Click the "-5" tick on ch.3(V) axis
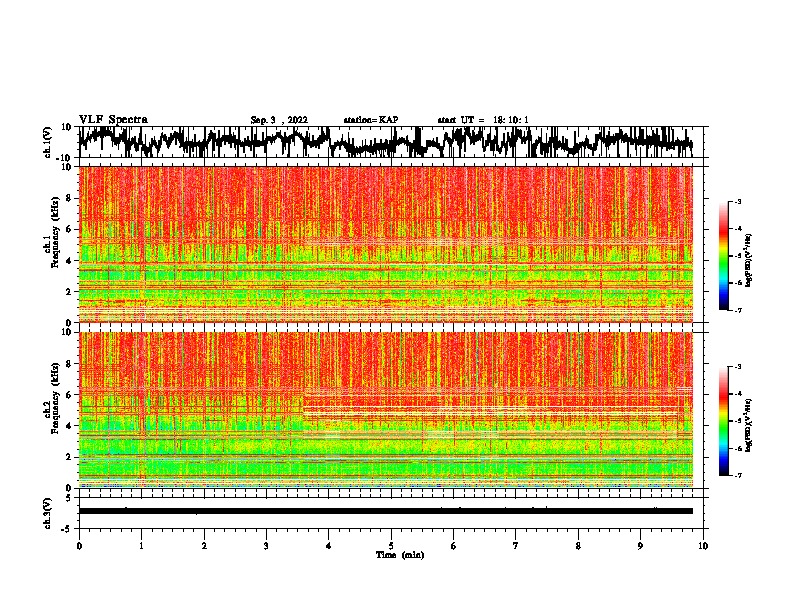 coord(68,529)
